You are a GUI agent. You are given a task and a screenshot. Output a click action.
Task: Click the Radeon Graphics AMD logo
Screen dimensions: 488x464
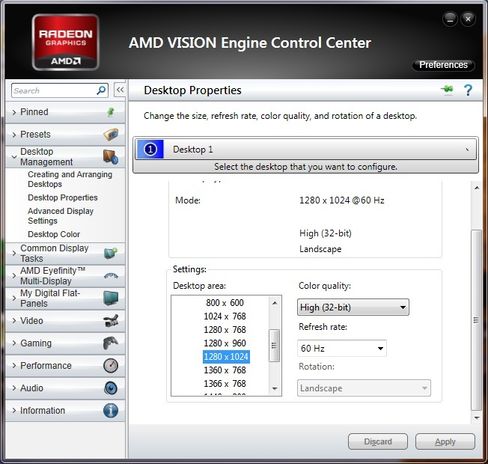(x=66, y=42)
